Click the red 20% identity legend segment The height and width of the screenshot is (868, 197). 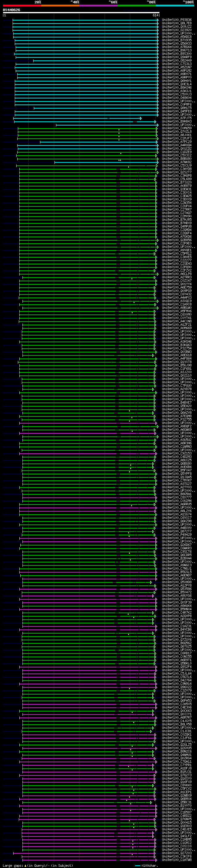(22, 6)
